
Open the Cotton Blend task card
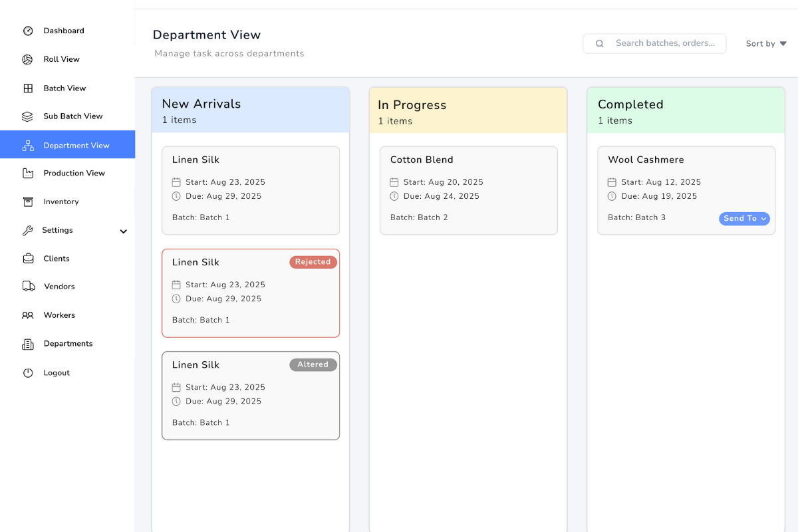[x=468, y=190]
